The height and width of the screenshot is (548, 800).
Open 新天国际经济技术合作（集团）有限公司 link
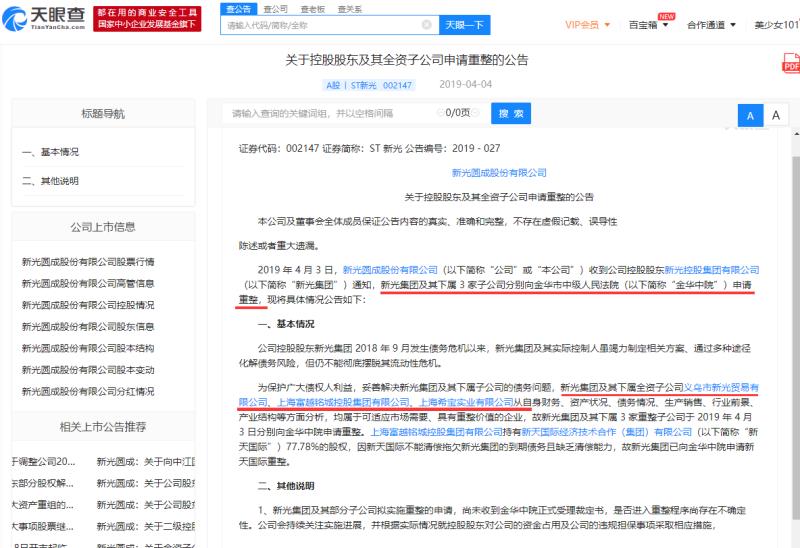point(606,432)
